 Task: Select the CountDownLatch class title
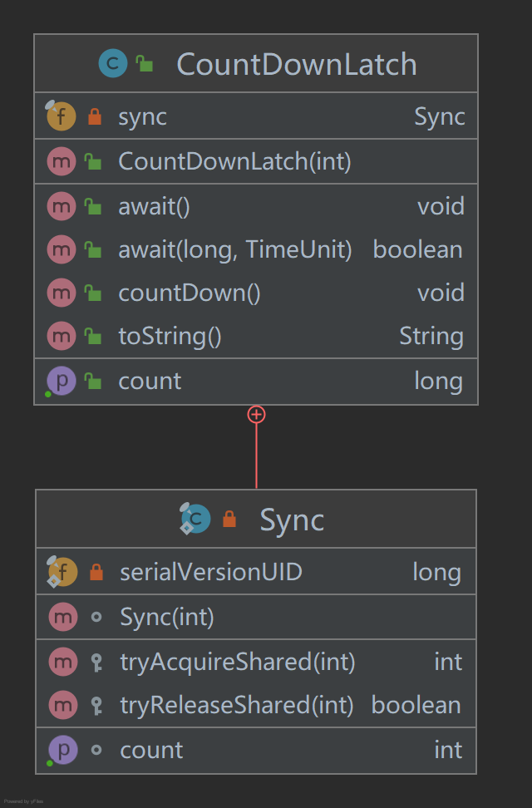click(296, 64)
